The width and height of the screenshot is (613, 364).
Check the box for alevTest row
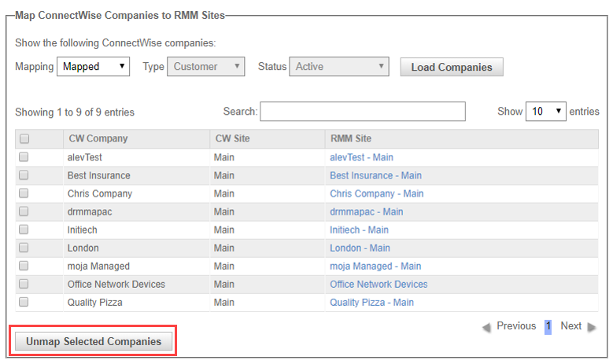point(24,157)
